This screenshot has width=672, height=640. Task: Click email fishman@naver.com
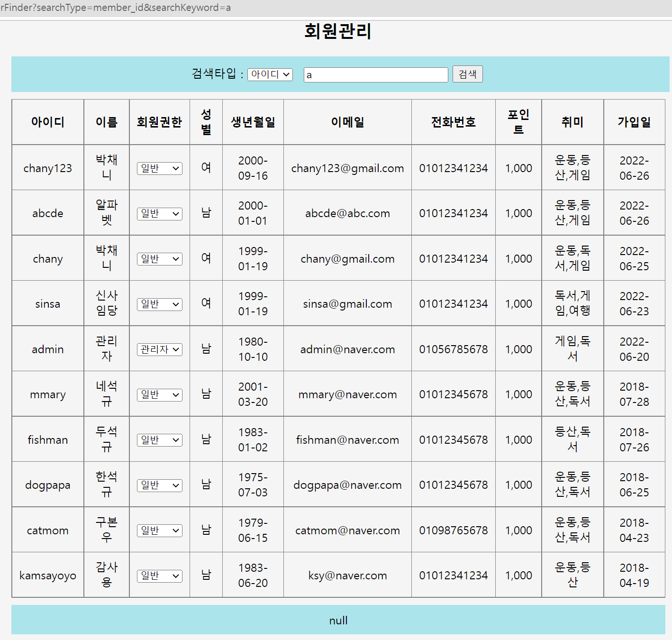tap(348, 440)
